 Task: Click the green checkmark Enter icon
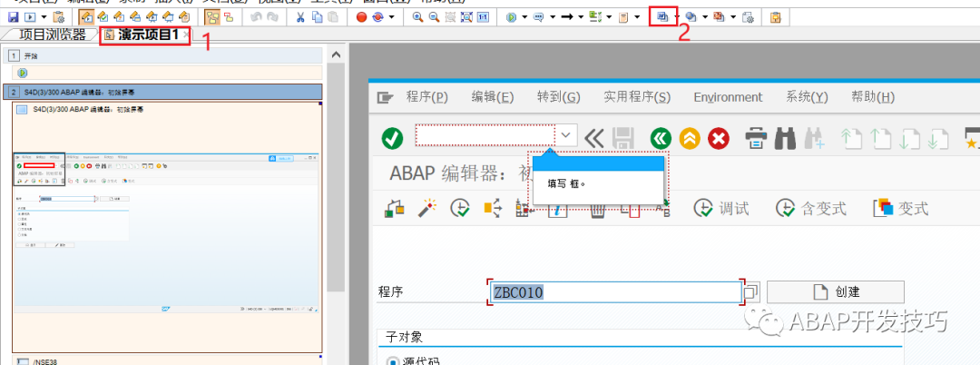point(393,137)
